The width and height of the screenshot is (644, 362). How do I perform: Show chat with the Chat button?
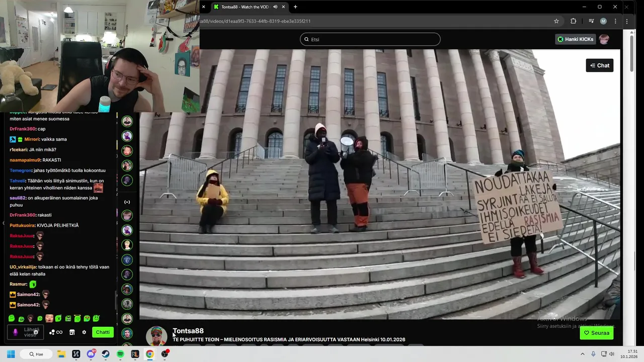pos(600,65)
